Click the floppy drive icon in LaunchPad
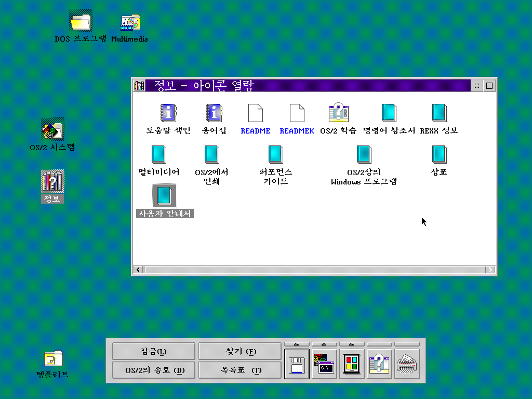The height and width of the screenshot is (399, 532). pos(297,364)
